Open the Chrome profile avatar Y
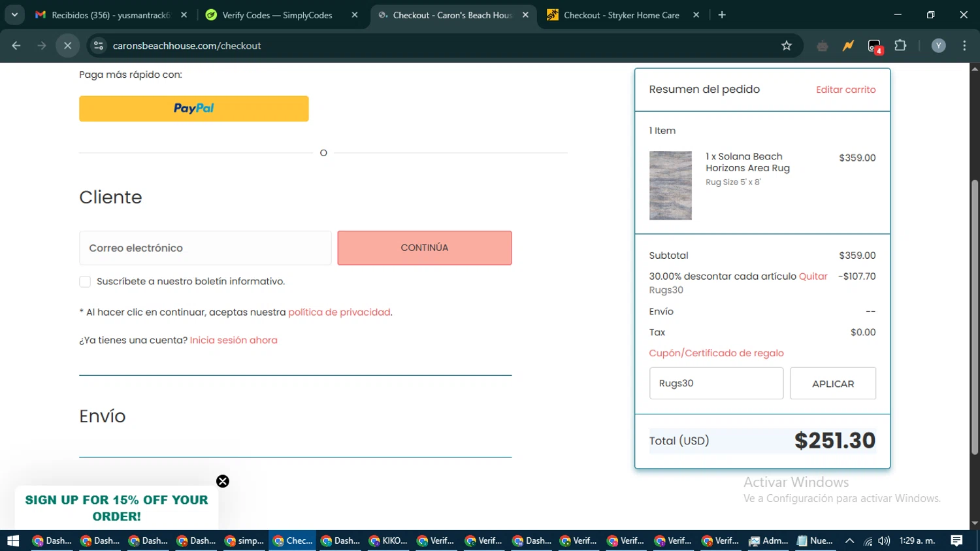This screenshot has height=551, width=980. point(938,46)
